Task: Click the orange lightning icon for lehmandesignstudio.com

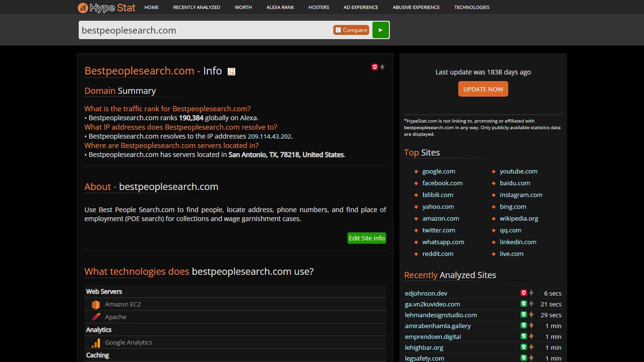Action: coord(531,314)
